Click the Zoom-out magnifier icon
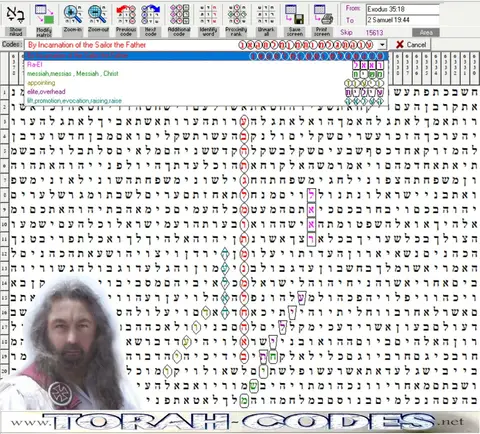The height and width of the screenshot is (434, 480). [x=98, y=14]
